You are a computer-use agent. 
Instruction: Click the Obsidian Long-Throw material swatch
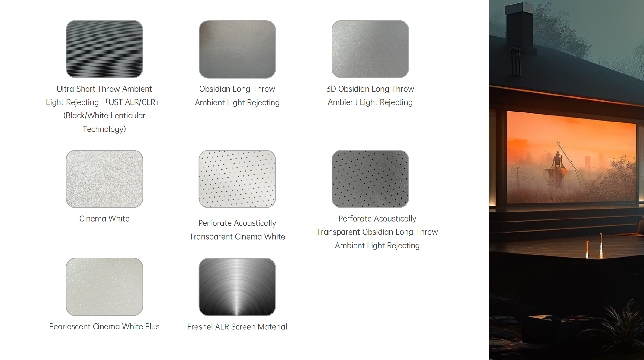point(237,49)
